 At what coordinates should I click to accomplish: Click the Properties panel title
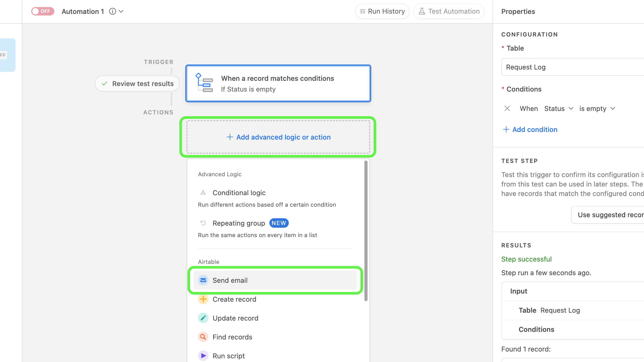tap(518, 12)
